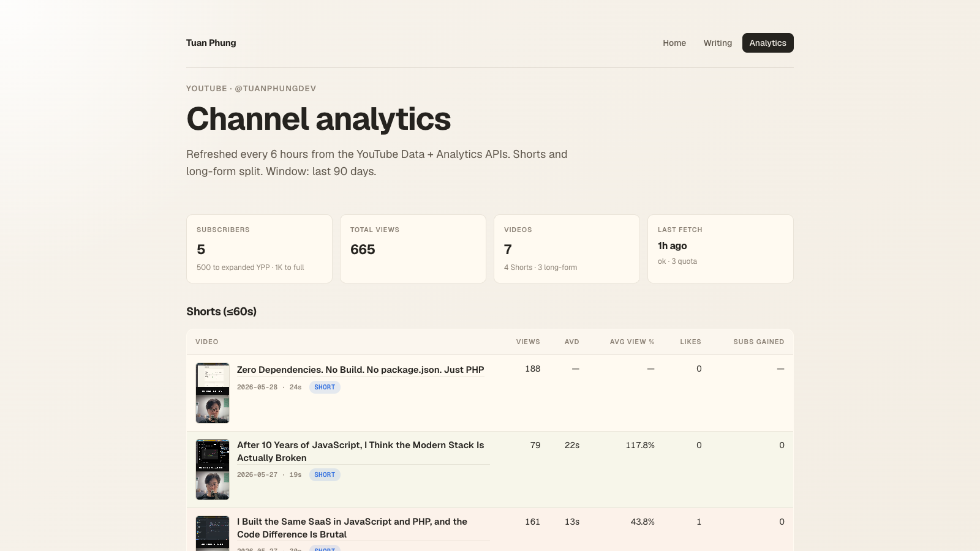The width and height of the screenshot is (980, 551).
Task: Click '4 Shorts · 3 long-form' text
Action: [540, 268]
